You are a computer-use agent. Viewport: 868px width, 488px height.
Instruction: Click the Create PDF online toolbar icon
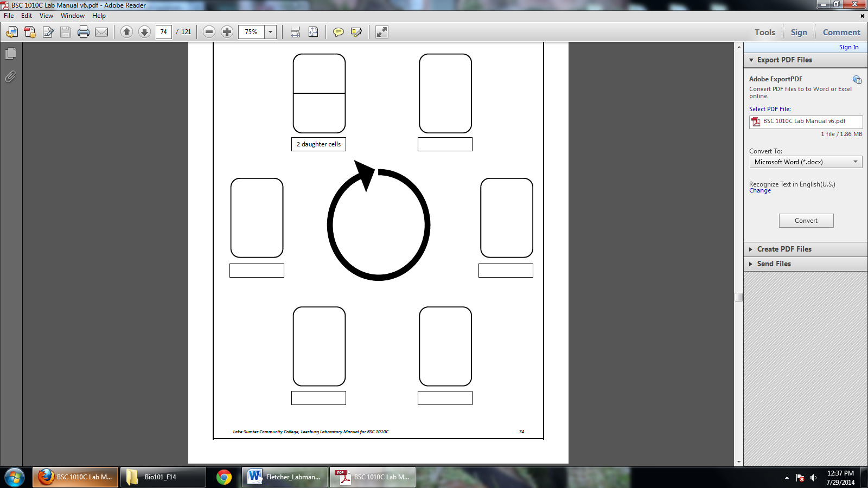click(x=11, y=32)
